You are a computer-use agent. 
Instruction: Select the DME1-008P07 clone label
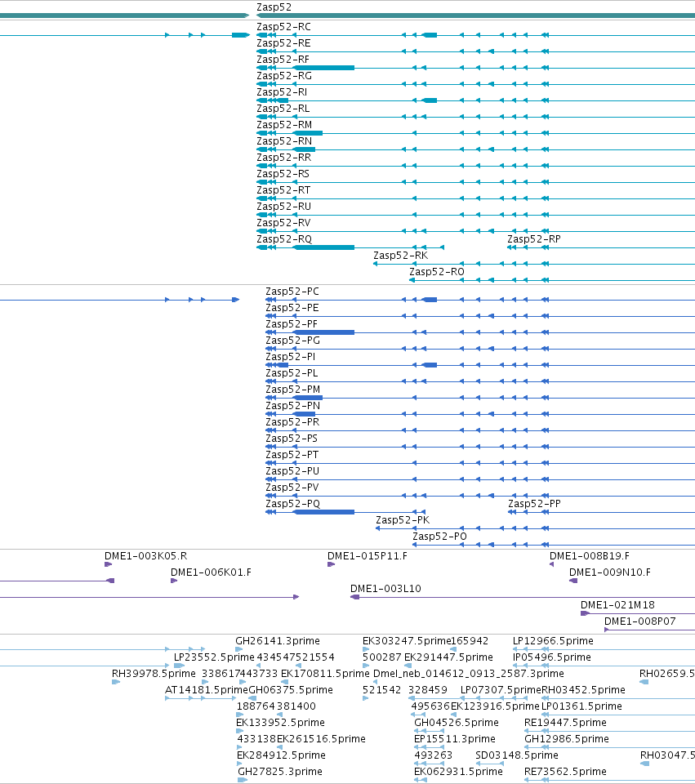[640, 621]
